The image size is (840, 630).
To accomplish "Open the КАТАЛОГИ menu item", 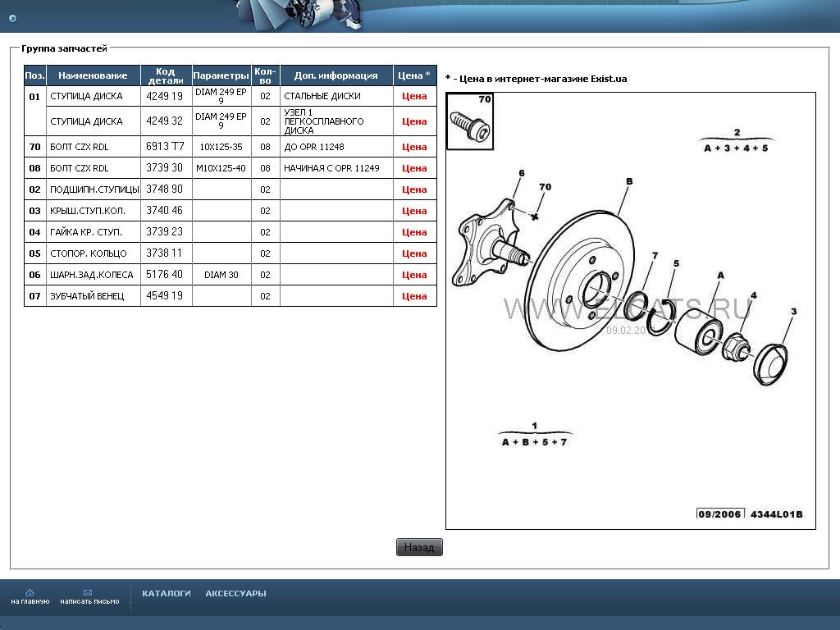I will pos(167,593).
